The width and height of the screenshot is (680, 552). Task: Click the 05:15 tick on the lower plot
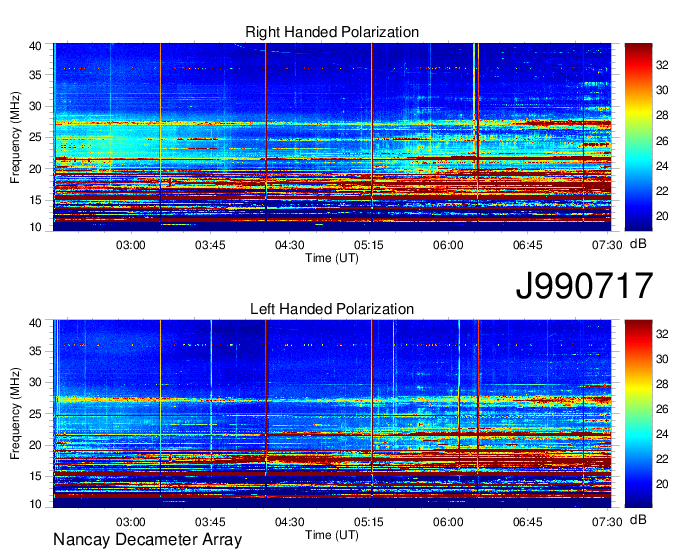[x=369, y=522]
